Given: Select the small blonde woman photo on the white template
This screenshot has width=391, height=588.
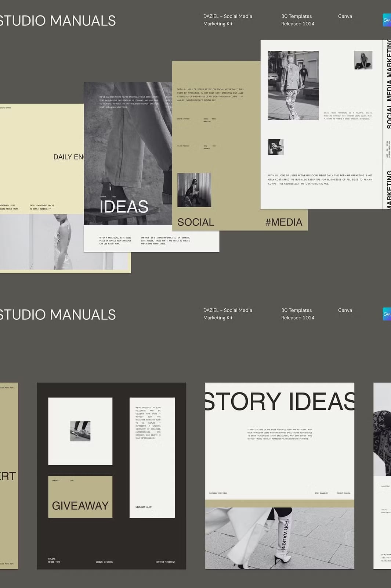Looking at the screenshot, I should 363,60.
